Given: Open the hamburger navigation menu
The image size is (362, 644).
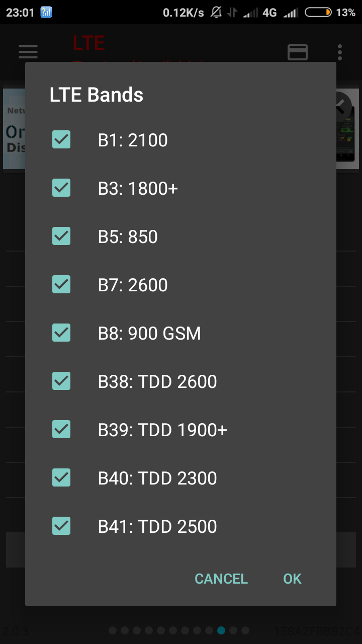Looking at the screenshot, I should (28, 52).
